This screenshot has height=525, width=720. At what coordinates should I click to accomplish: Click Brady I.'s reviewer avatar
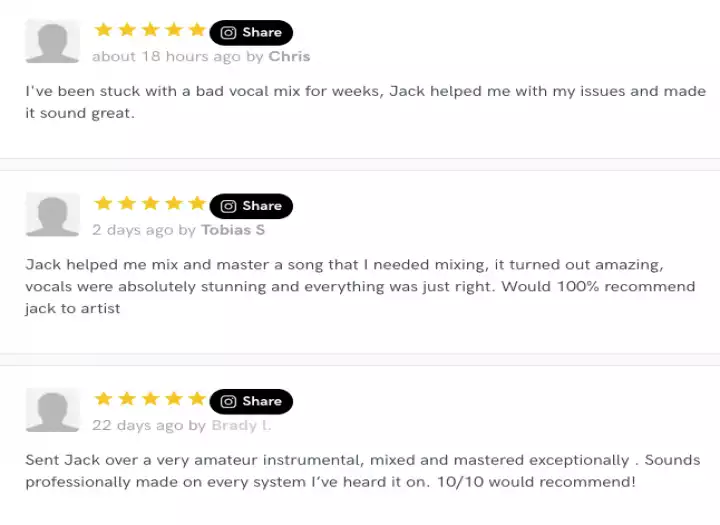click(x=52, y=410)
